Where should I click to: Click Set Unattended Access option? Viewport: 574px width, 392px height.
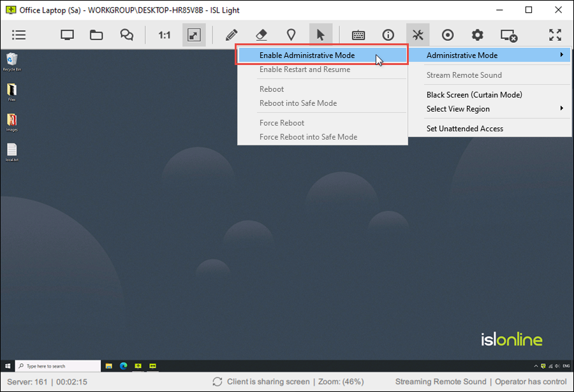(464, 128)
